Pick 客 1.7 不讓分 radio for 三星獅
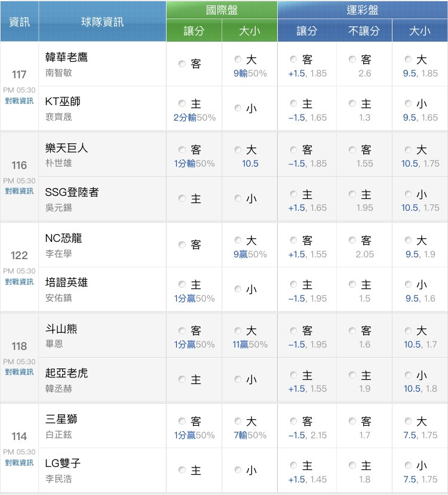 click(352, 421)
